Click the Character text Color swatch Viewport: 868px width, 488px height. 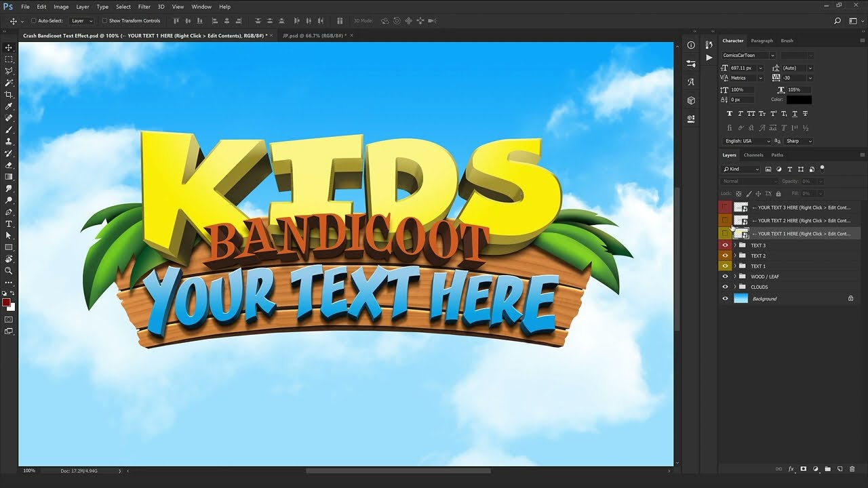point(800,100)
